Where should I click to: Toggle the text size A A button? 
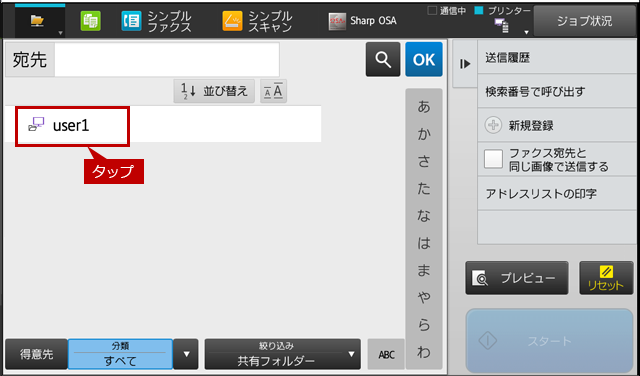273,91
